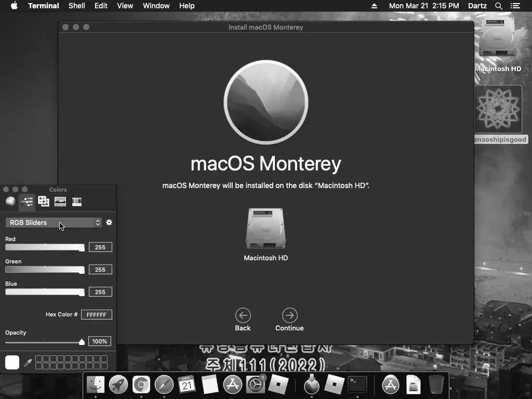Image resolution: width=532 pixels, height=399 pixels.
Task: Switch to the image palettes tab
Action: coord(60,202)
